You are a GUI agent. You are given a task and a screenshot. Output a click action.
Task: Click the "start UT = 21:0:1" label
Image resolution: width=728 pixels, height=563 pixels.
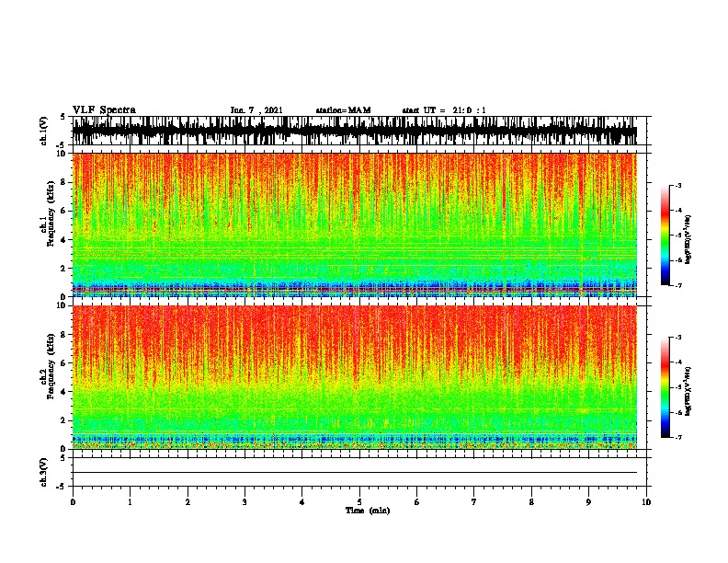[x=444, y=110]
